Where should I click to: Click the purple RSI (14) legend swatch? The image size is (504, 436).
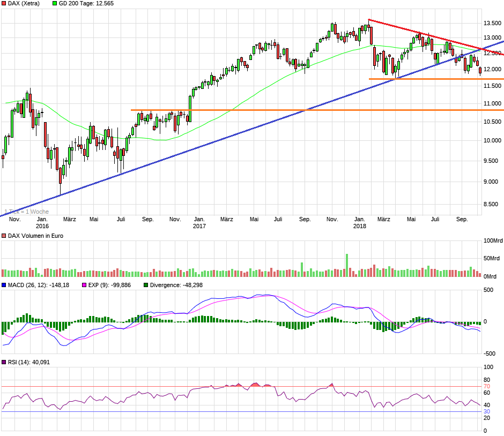[4, 362]
